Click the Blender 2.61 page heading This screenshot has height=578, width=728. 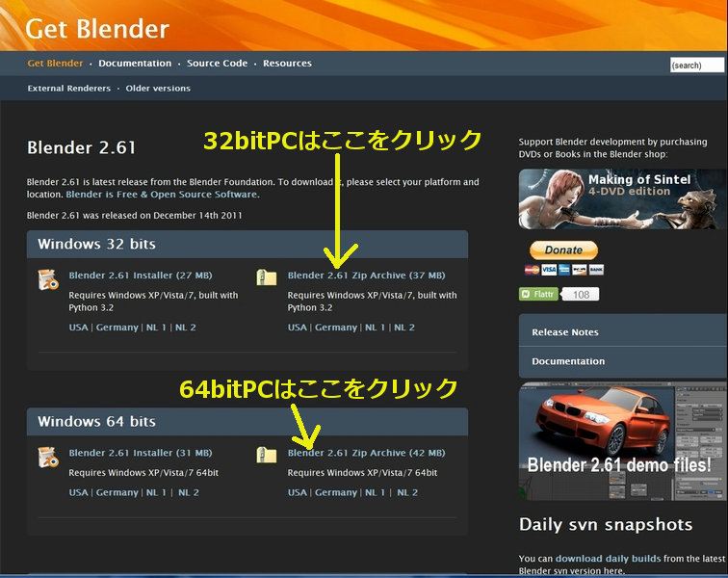(81, 147)
